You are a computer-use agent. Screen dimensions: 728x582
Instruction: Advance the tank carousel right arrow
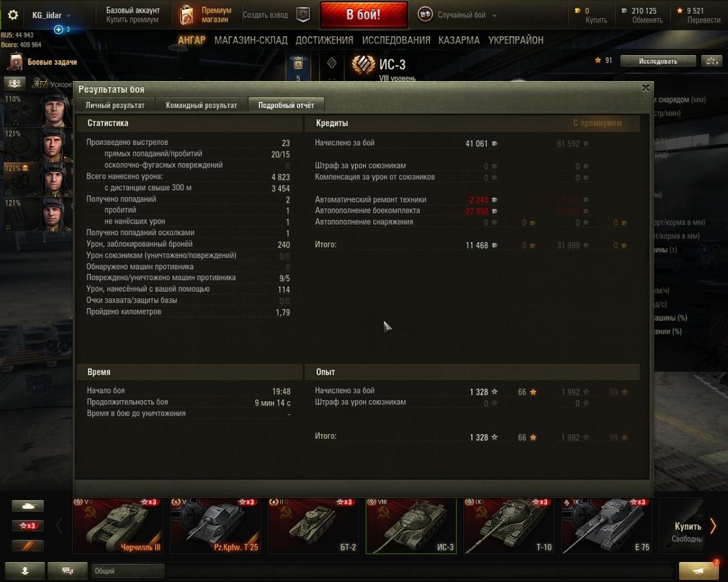click(713, 526)
